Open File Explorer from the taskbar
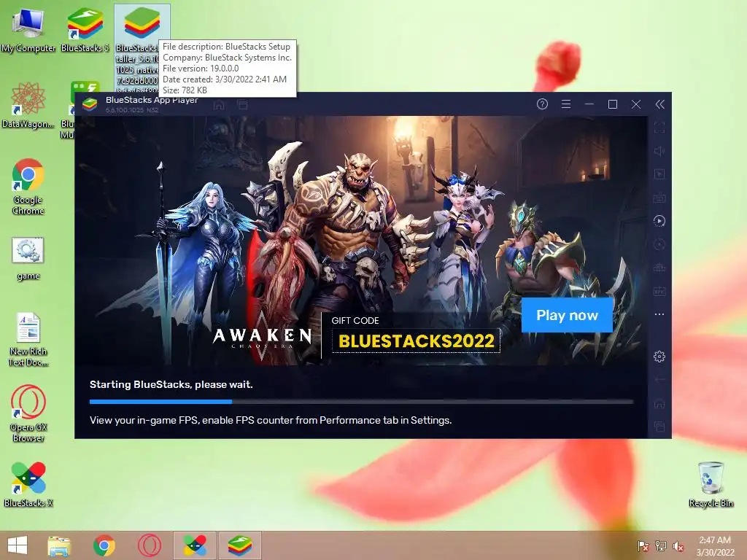Screen dimensions: 747x560 tap(59, 545)
